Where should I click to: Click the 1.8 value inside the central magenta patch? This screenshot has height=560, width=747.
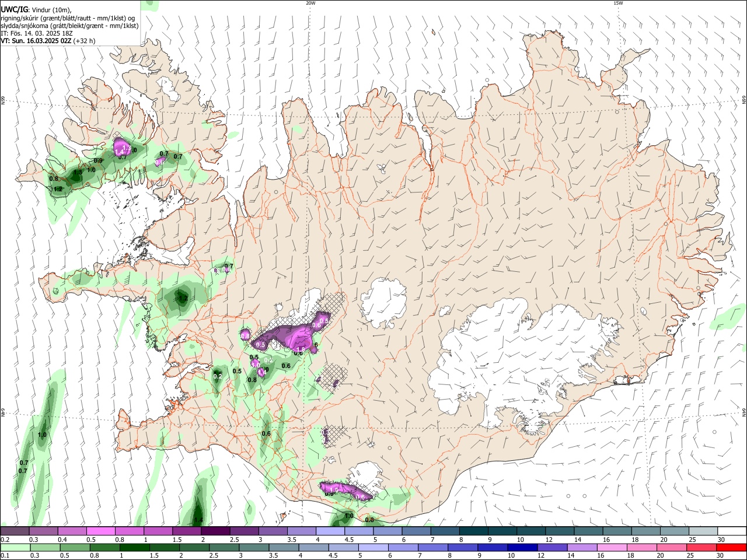301,349
